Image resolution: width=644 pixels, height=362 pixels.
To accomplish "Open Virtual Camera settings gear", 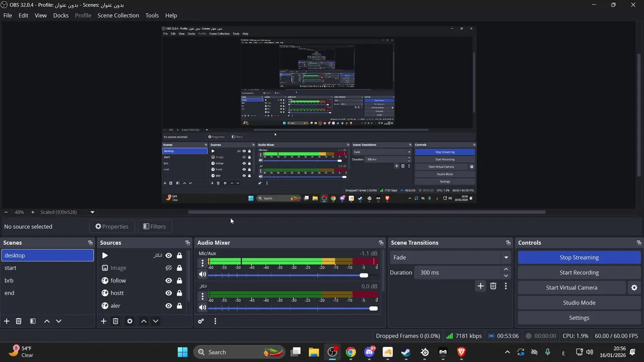I will pos(634,288).
